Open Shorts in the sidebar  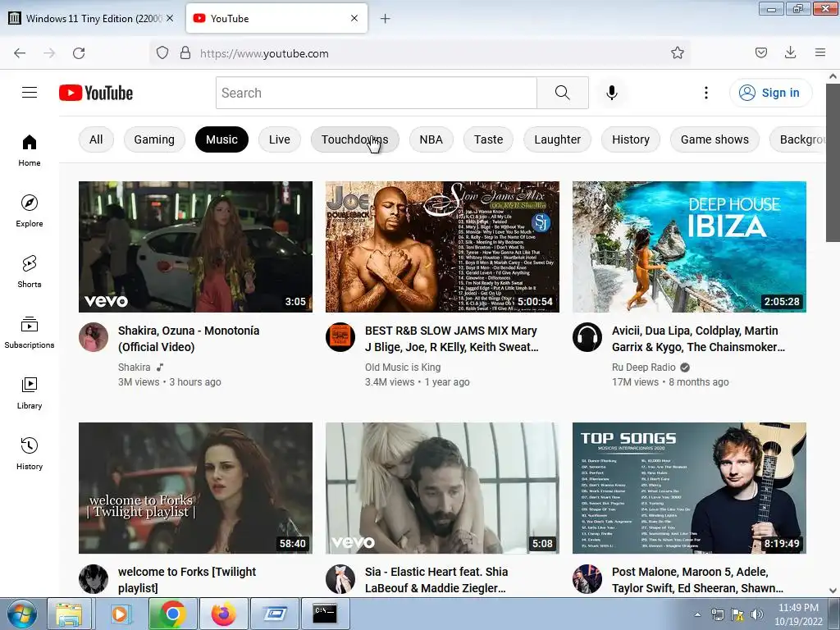coord(30,272)
